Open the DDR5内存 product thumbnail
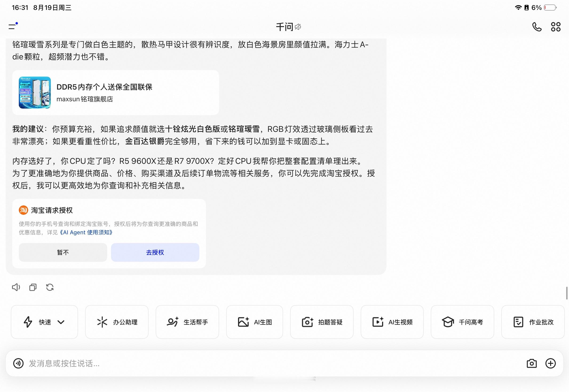This screenshot has width=569, height=392. 35,93
